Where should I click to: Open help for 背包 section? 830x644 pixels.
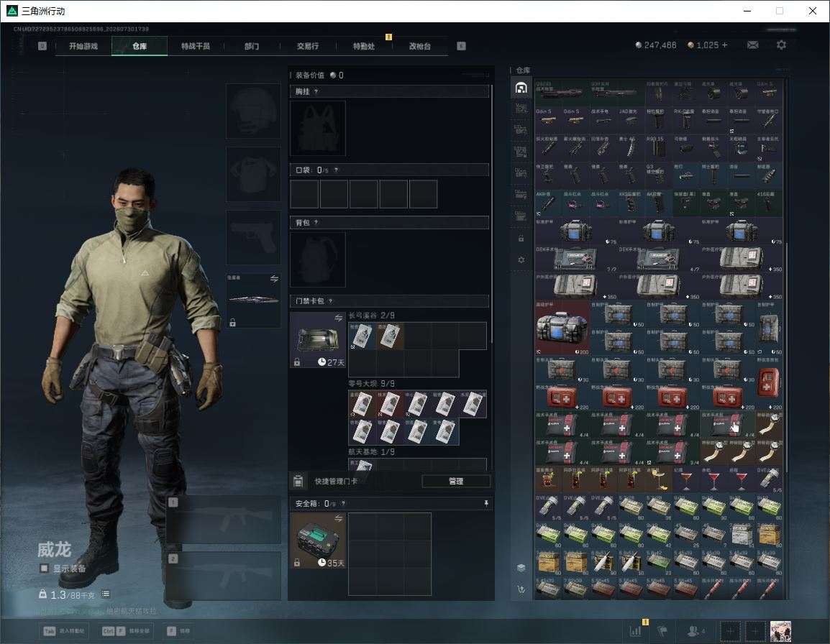[x=316, y=222]
